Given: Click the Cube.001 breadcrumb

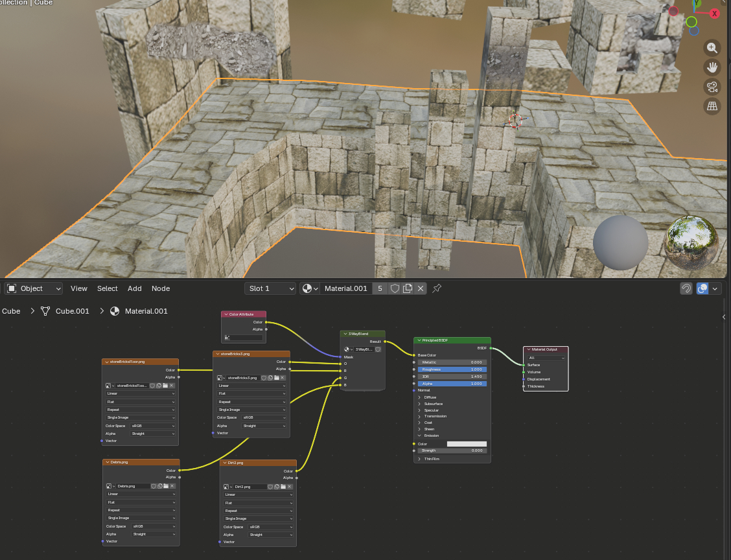Looking at the screenshot, I should (x=72, y=311).
